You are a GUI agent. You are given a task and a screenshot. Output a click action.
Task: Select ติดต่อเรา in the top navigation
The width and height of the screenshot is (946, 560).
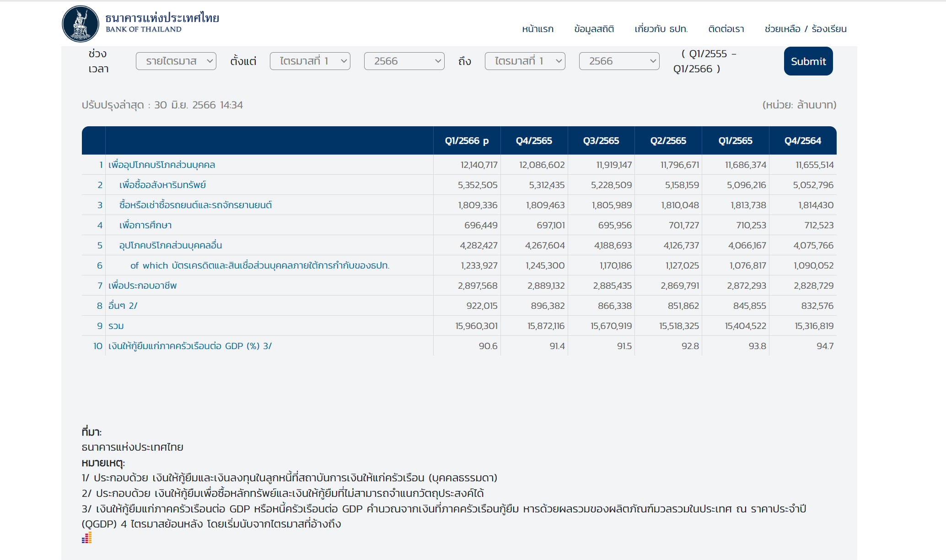[x=726, y=29]
